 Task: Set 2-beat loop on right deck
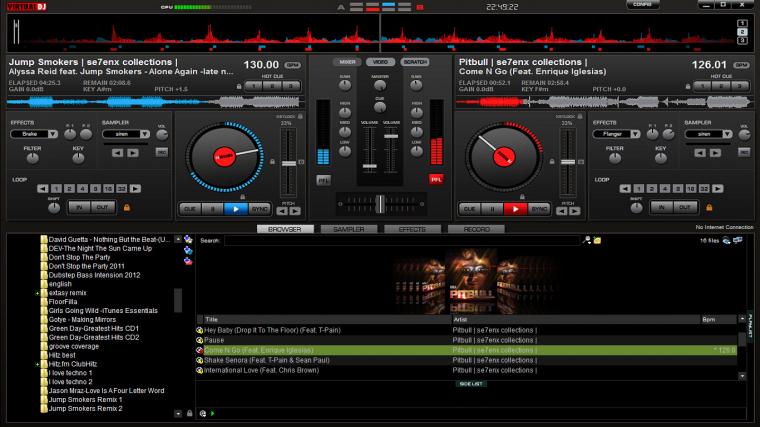coord(652,189)
